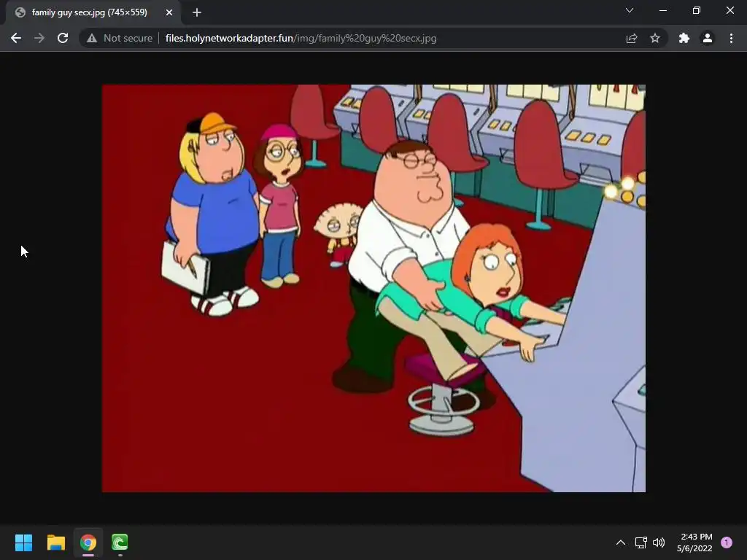Select the family guy secx.jpg tab
This screenshot has height=560, width=747.
coord(93,12)
